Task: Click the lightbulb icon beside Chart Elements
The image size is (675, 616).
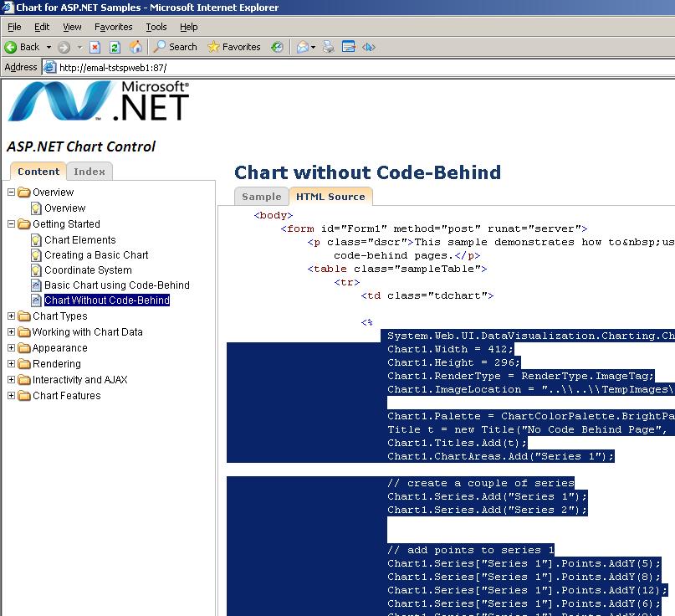Action: (x=36, y=240)
